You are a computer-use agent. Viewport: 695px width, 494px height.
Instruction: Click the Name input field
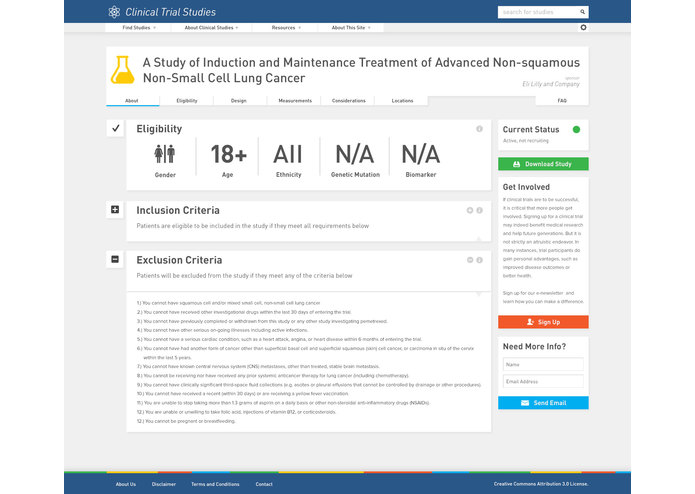pos(543,364)
